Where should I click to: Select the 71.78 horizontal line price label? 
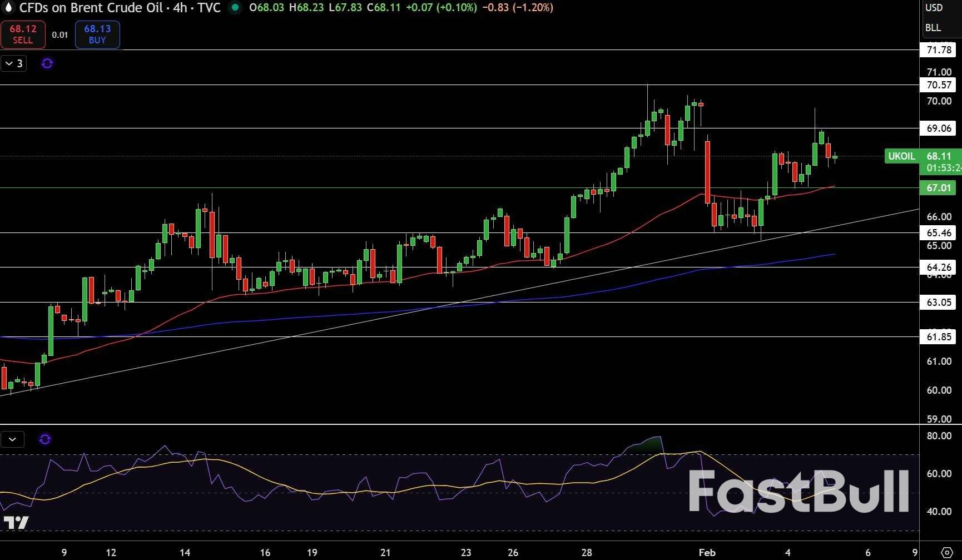939,50
